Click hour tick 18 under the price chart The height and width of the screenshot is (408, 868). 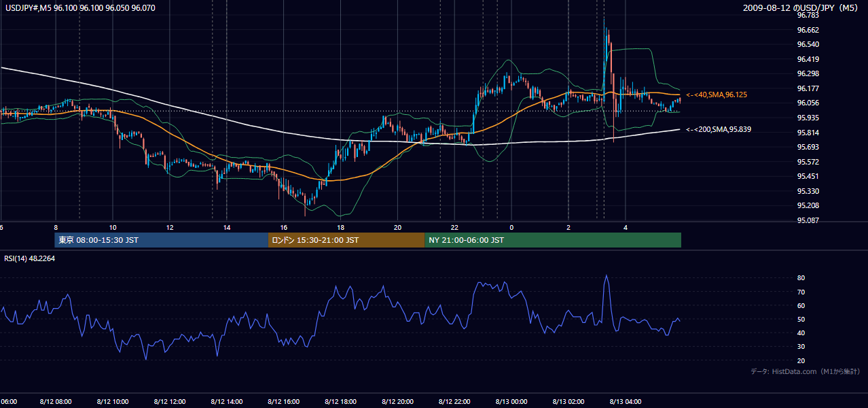click(x=341, y=228)
